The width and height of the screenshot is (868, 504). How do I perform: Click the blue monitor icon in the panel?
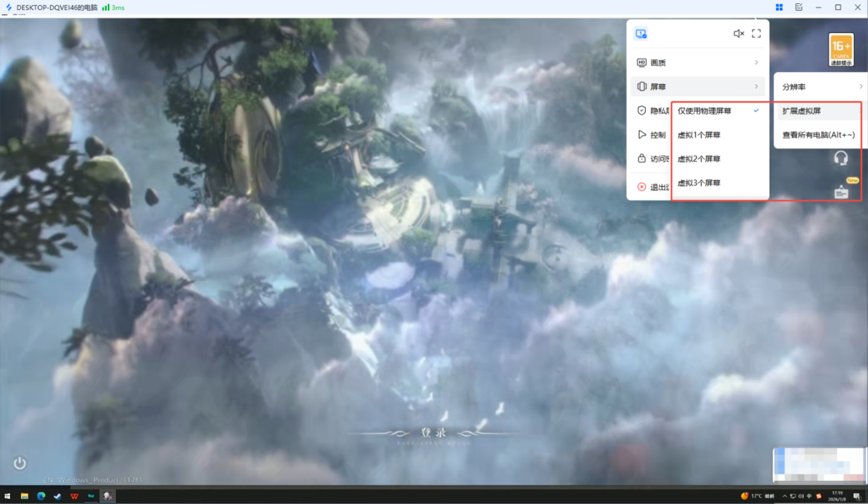point(641,34)
